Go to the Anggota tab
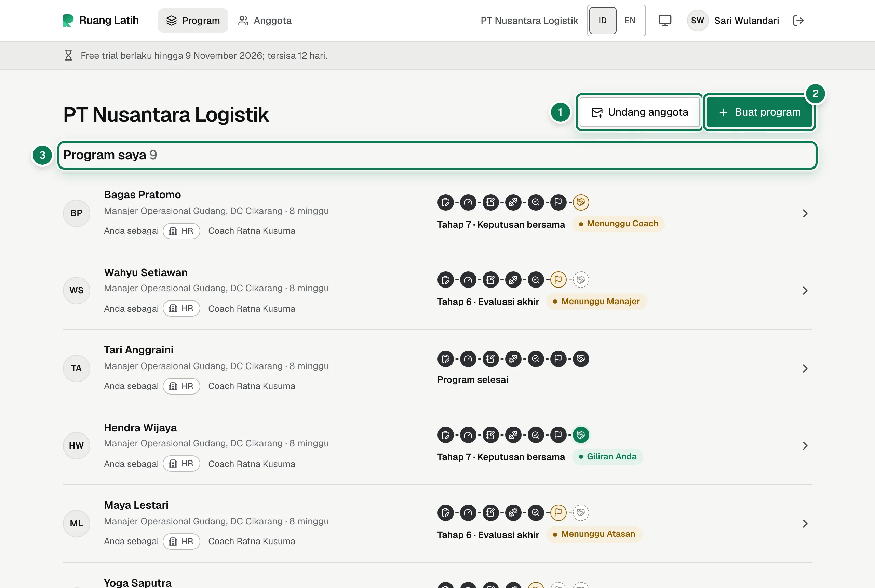The image size is (875, 588). 265,21
